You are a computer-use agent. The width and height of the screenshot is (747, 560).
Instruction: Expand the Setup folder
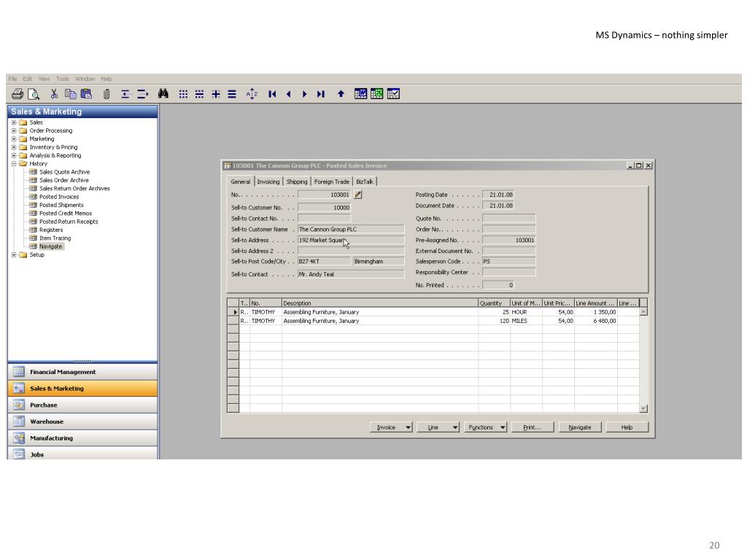14,254
